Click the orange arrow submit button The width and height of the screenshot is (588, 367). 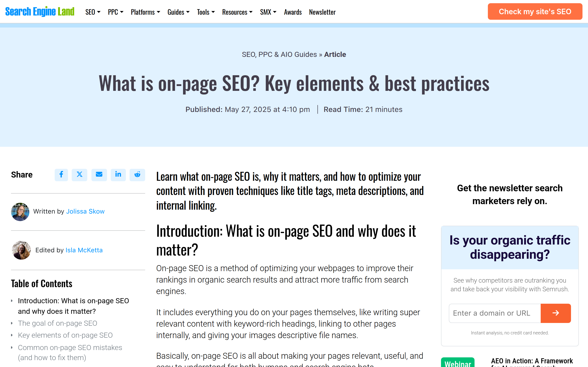pyautogui.click(x=555, y=313)
